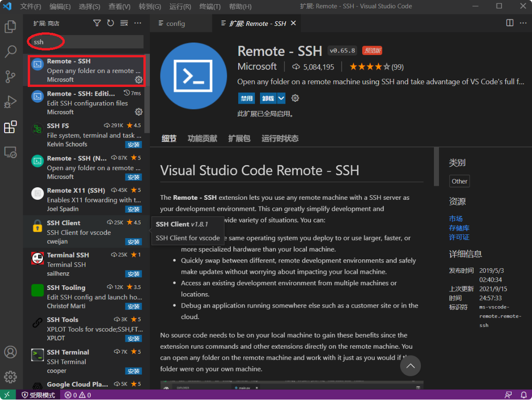Open the 市场 marketplace link
The image size is (532, 400).
pos(456,219)
